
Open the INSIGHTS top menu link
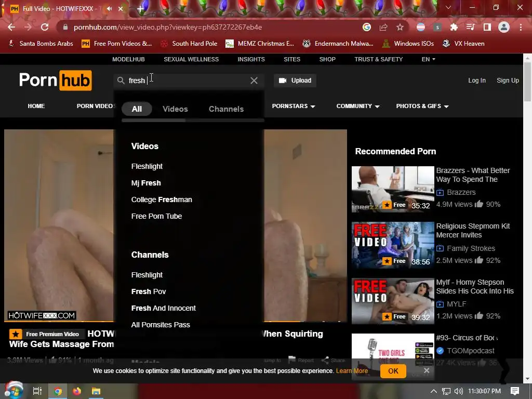pos(251,59)
